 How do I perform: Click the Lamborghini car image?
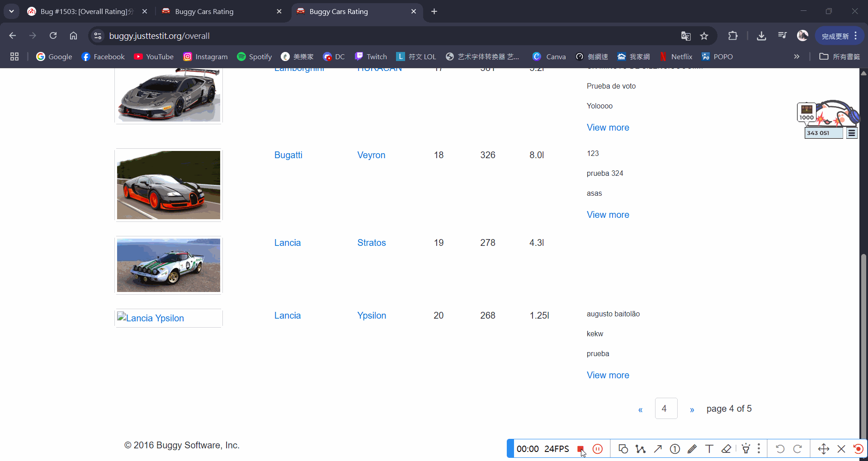[169, 96]
